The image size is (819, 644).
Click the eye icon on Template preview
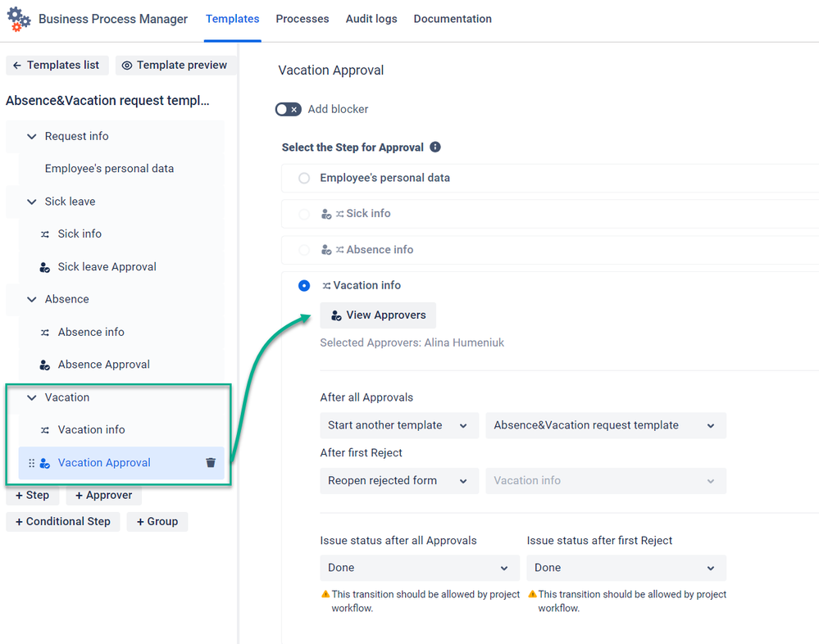coord(127,66)
